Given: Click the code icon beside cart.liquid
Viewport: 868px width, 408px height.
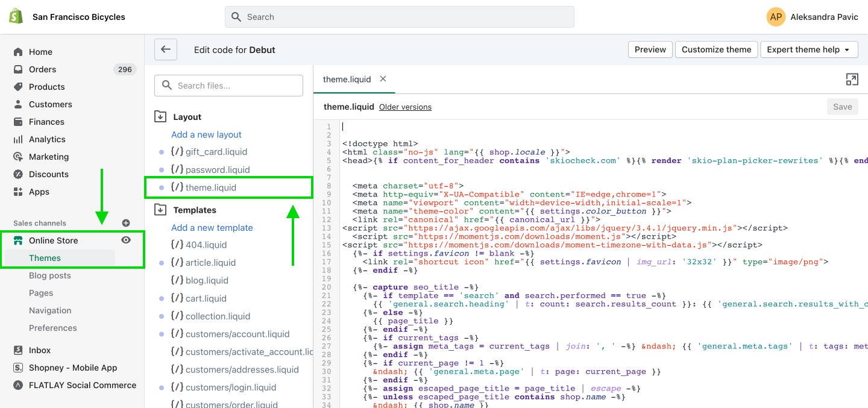Looking at the screenshot, I should click(177, 298).
